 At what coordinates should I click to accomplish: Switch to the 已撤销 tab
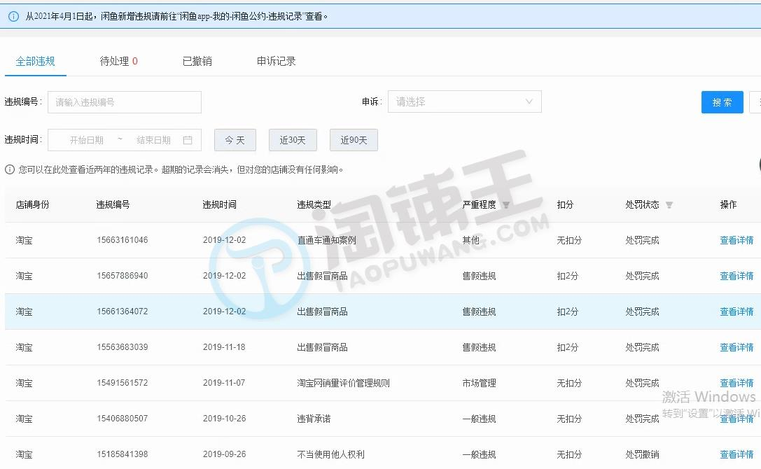click(x=197, y=61)
